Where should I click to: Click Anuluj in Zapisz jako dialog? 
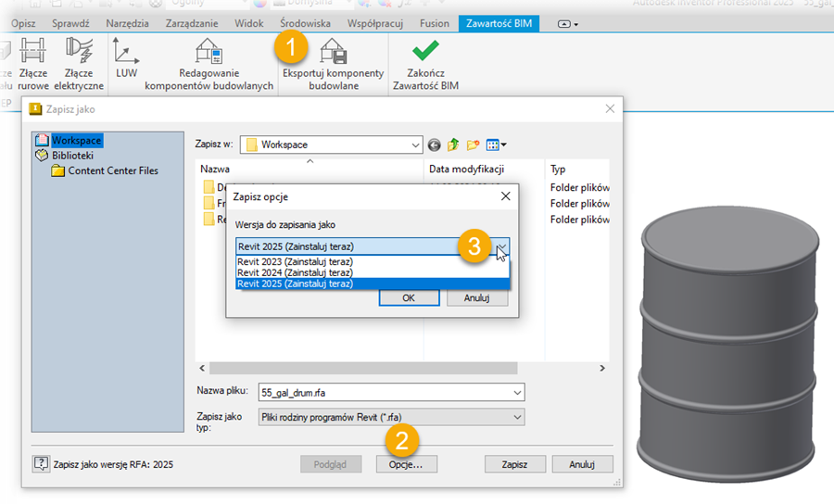click(582, 464)
